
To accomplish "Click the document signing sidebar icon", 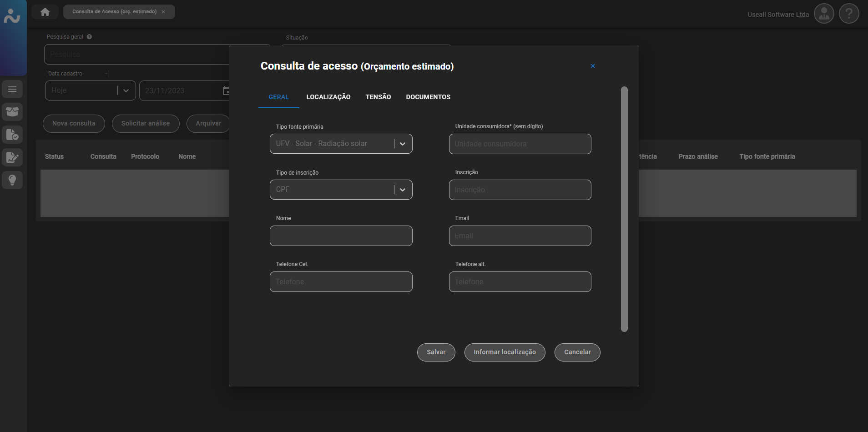I will (x=12, y=157).
